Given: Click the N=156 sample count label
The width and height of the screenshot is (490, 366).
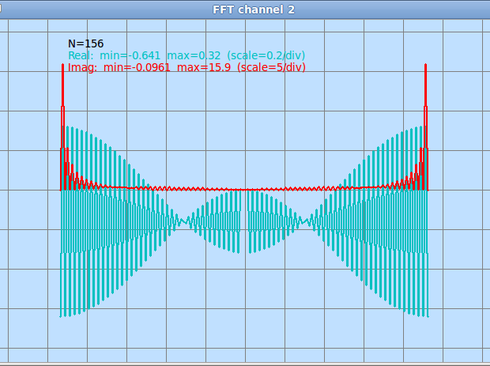Looking at the screenshot, I should (x=86, y=44).
